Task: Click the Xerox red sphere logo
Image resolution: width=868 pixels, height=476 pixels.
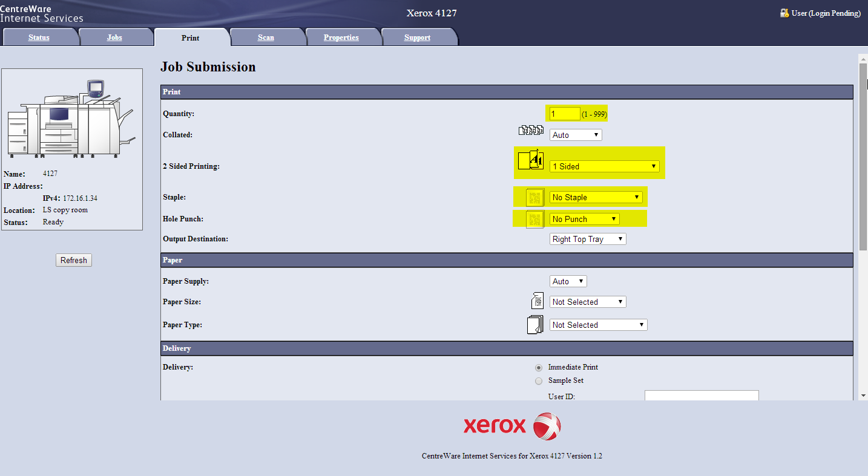Action: [547, 426]
